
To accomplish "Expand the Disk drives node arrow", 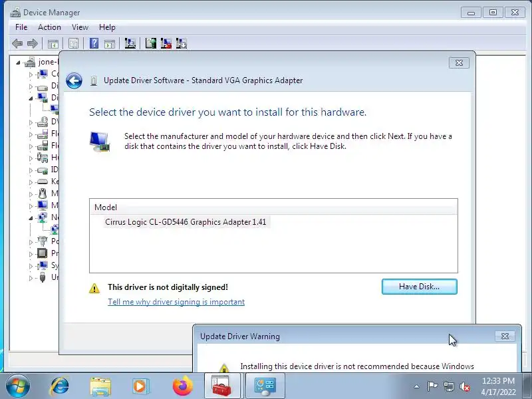I will pyautogui.click(x=31, y=86).
